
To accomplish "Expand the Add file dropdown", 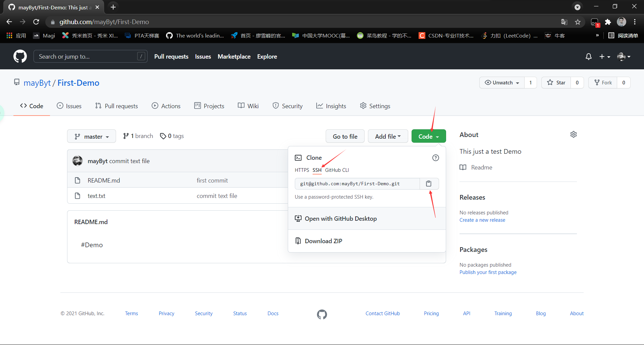I will [388, 136].
